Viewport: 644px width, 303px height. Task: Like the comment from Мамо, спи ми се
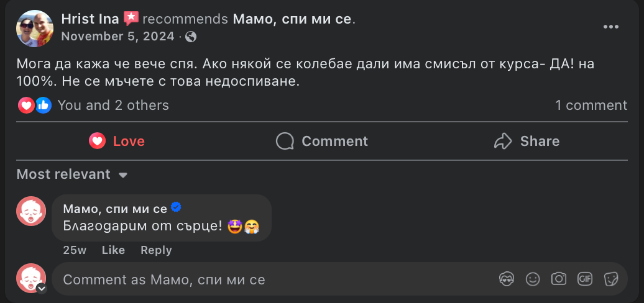coord(113,250)
